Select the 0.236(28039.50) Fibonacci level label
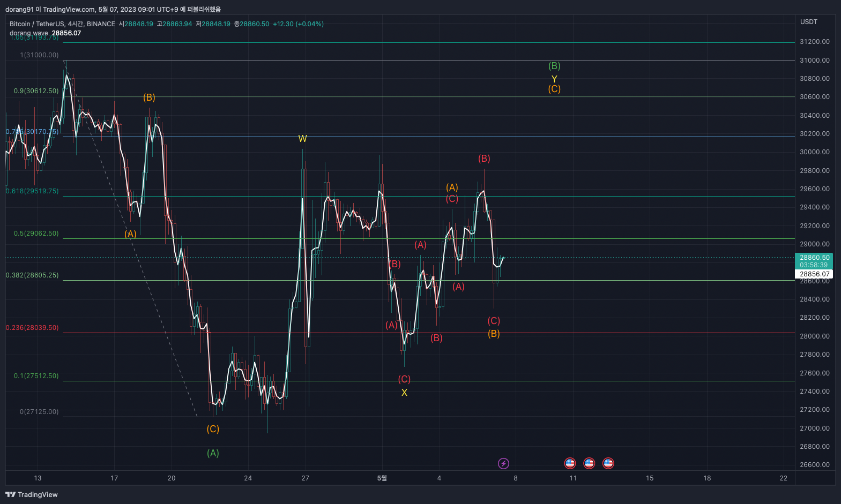841x504 pixels. (32, 328)
